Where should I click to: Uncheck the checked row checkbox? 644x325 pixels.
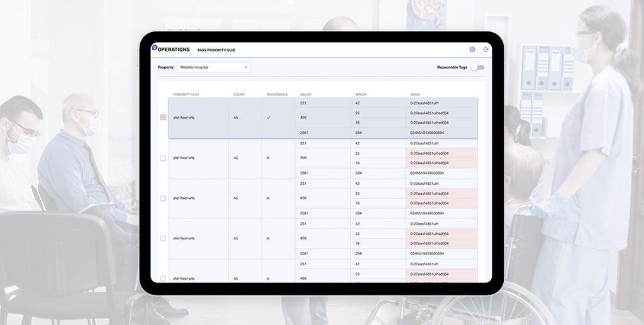coord(163,118)
